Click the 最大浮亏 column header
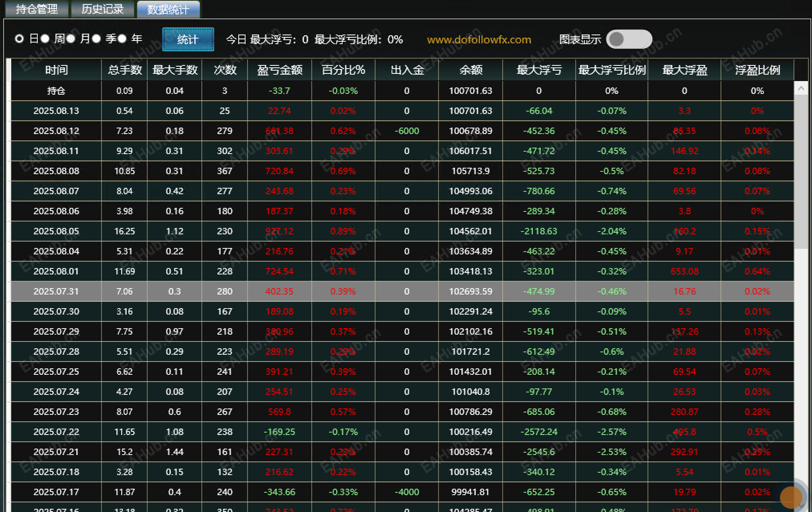The height and width of the screenshot is (512, 812). 539,70
